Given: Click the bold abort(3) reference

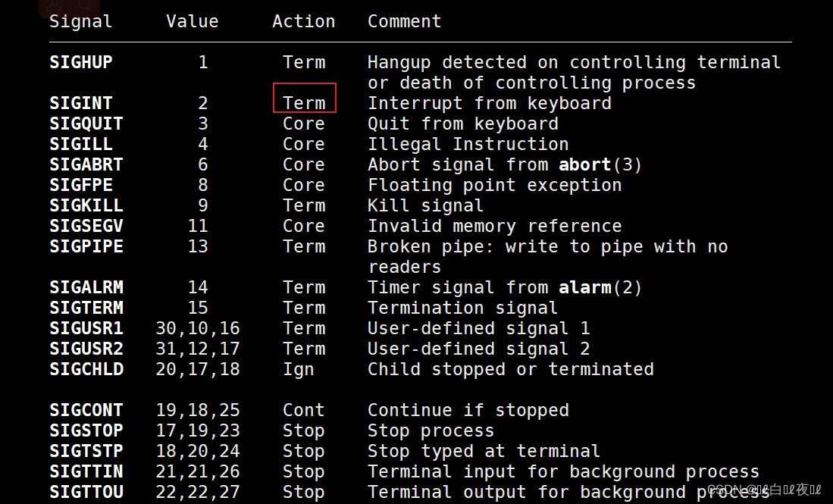Looking at the screenshot, I should coord(600,164).
